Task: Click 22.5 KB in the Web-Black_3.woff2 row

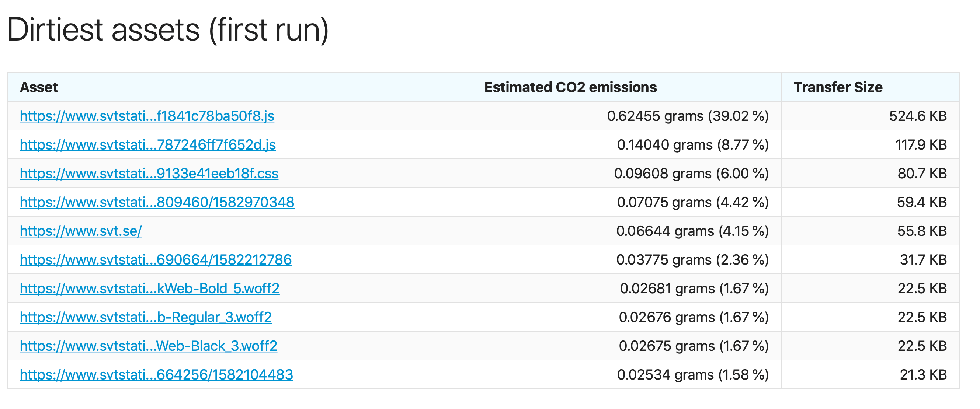Action: [922, 346]
